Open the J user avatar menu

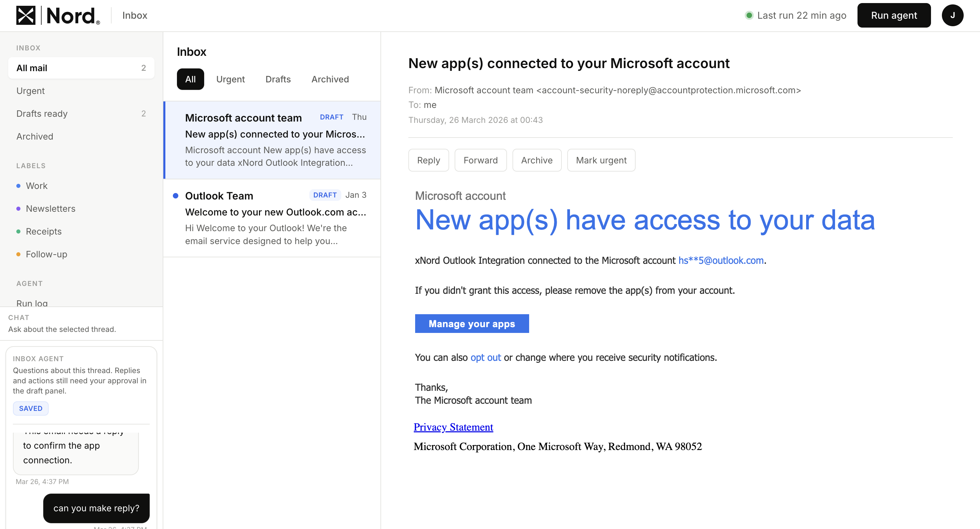coord(952,15)
